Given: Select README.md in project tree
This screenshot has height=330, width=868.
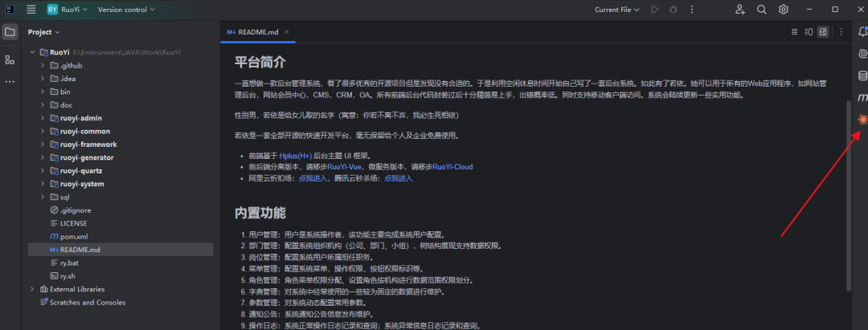Looking at the screenshot, I should [x=121, y=249].
